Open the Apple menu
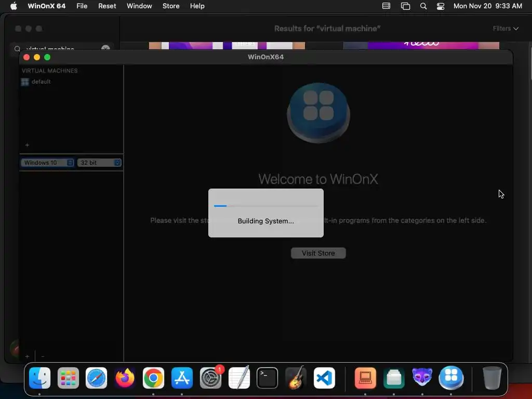532x399 pixels. coord(14,6)
